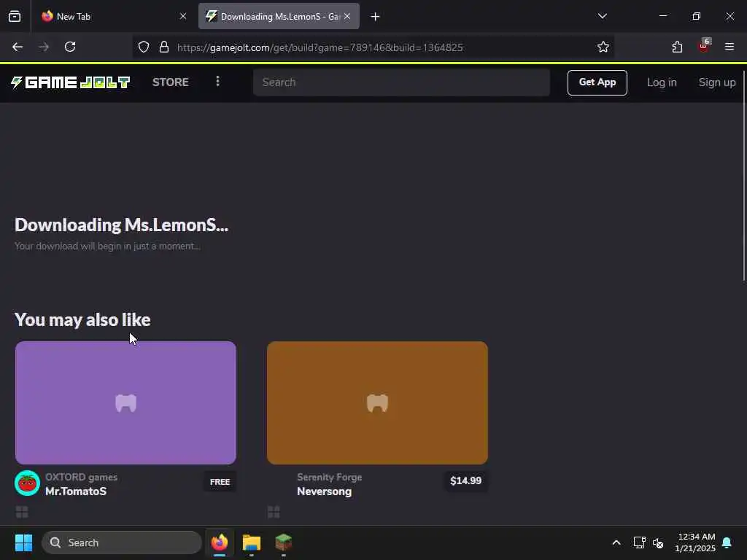Open the Firefox hamburger application menu
747x560 pixels.
click(729, 47)
